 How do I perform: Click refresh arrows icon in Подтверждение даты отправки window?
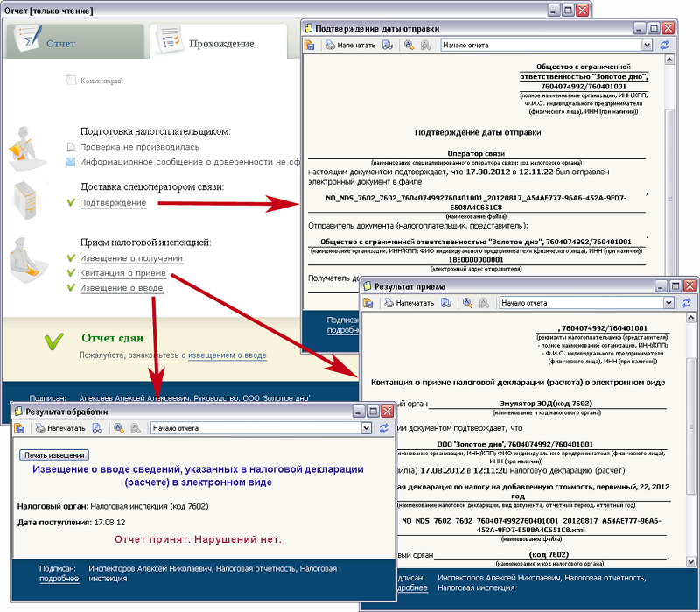pos(665,46)
